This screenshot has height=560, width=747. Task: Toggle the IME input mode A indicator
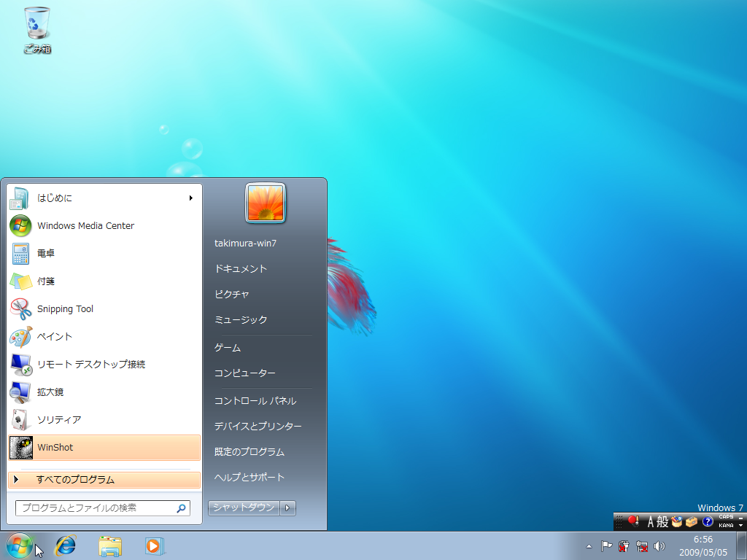click(x=650, y=522)
